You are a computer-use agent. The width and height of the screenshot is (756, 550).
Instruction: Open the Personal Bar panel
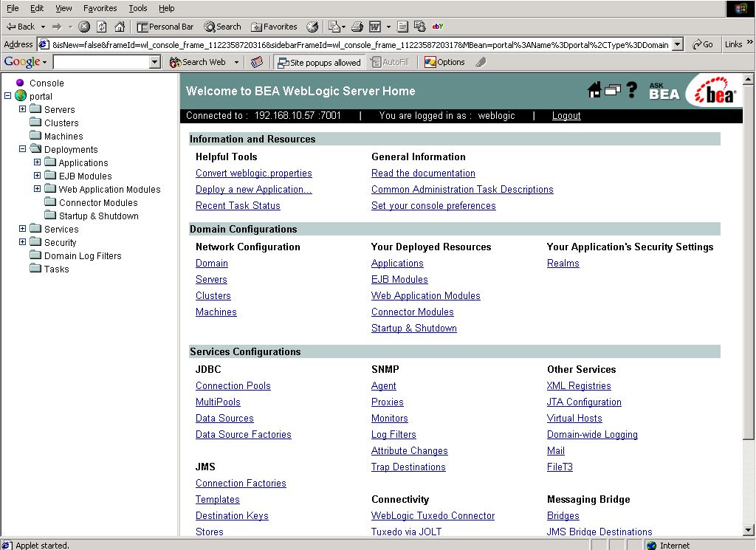[165, 27]
